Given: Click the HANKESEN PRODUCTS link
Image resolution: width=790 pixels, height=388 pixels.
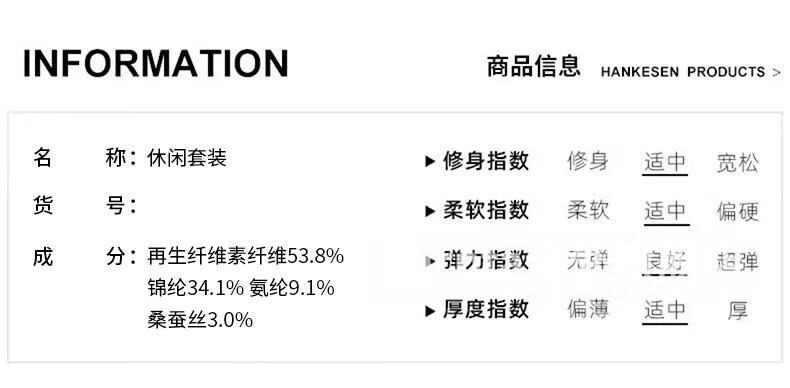Looking at the screenshot, I should pos(683,72).
